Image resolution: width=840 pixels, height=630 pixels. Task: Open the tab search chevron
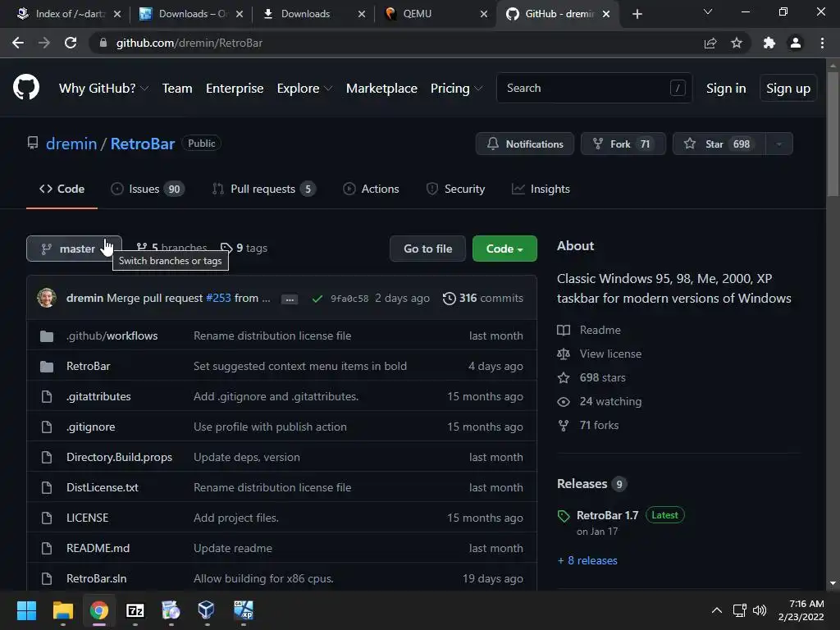click(708, 11)
